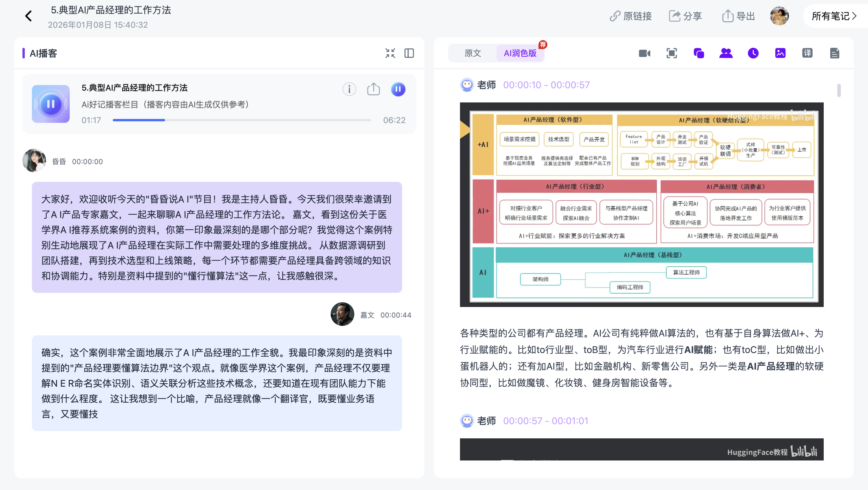Image resolution: width=868 pixels, height=490 pixels.
Task: Click the speaker name 嘉文
Action: (367, 315)
